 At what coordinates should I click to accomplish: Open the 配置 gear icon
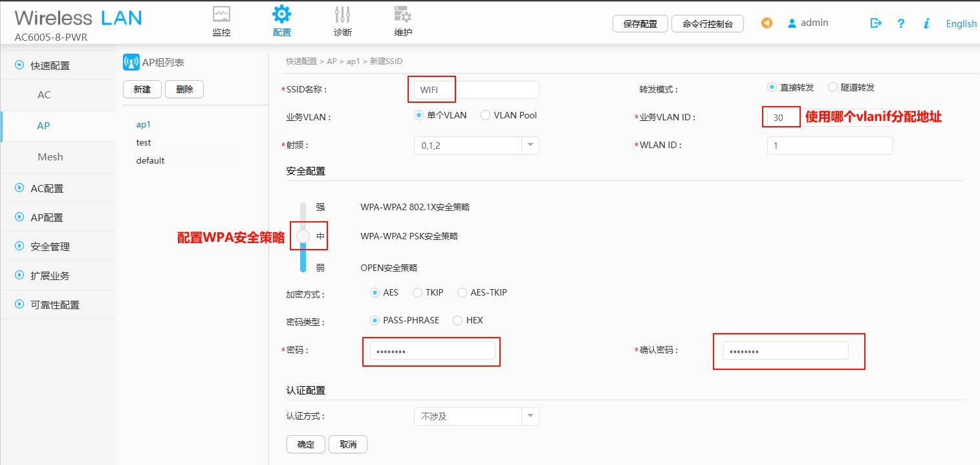(x=281, y=14)
